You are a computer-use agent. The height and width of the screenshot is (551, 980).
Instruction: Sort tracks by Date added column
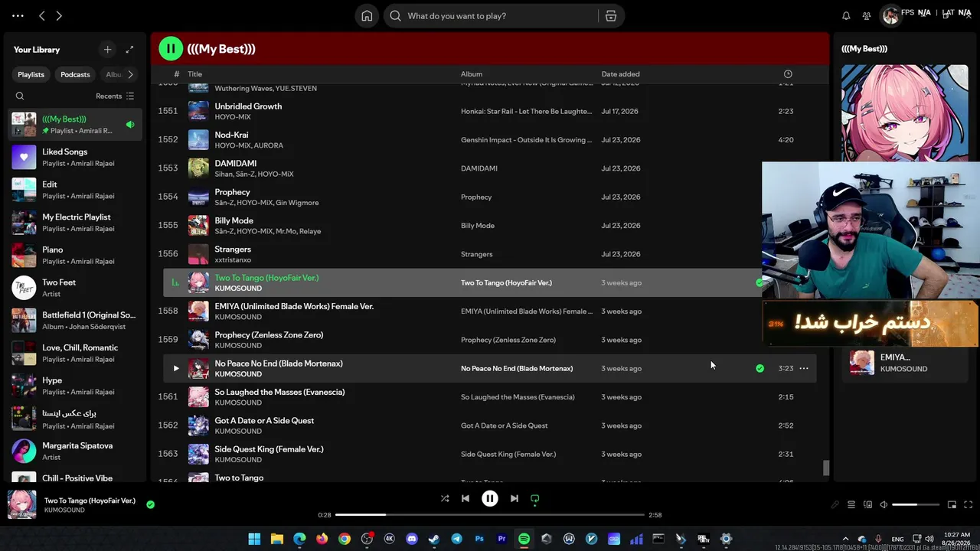pos(620,74)
